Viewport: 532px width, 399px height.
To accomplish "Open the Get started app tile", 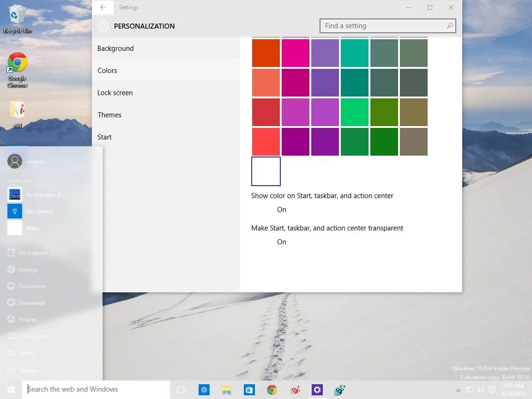I will pos(30,212).
